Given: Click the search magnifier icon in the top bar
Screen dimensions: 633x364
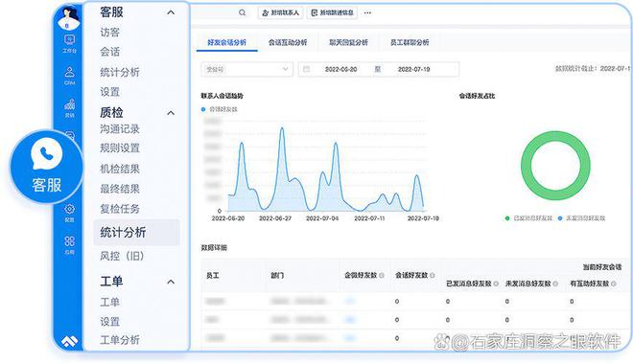Looking at the screenshot, I should (x=242, y=12).
